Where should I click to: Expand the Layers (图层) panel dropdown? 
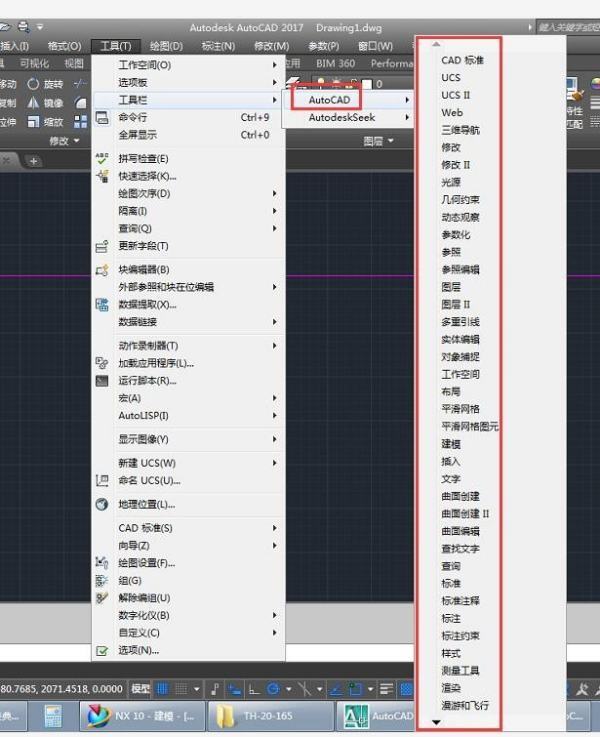pos(378,141)
